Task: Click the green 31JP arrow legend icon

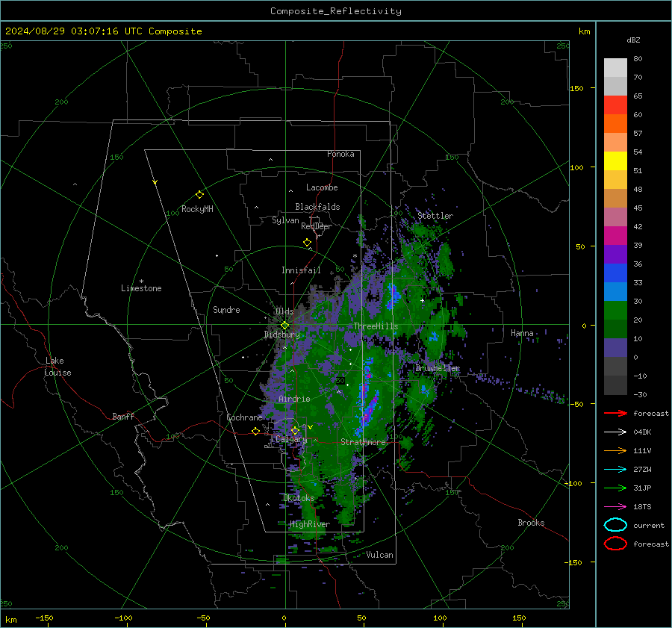Action: tap(615, 488)
